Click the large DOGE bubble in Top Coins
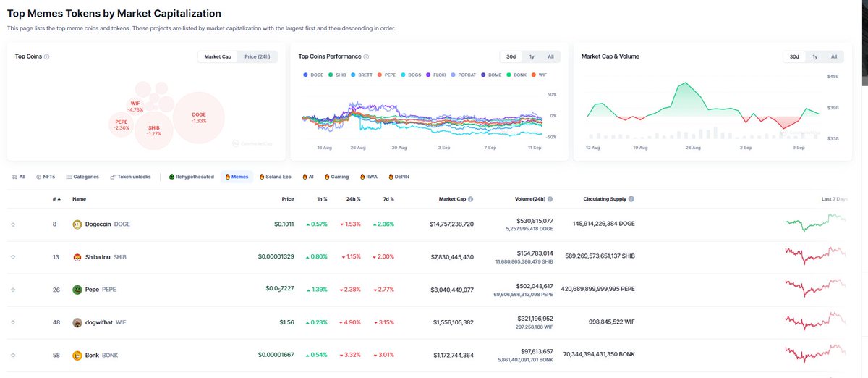The image size is (868, 378). tap(198, 117)
